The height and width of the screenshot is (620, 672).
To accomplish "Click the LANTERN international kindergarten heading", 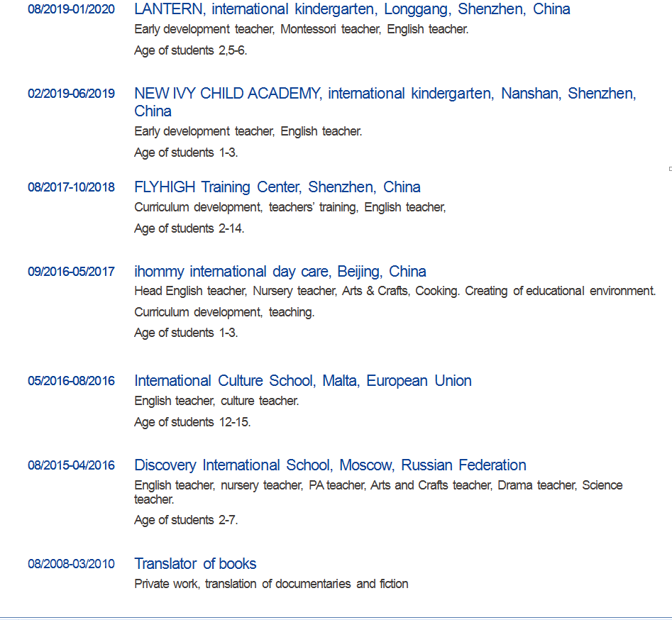I will coord(352,9).
